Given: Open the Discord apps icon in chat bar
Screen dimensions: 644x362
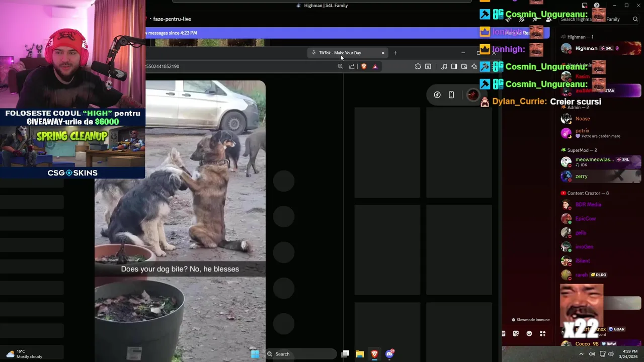Looking at the screenshot, I should [x=543, y=333].
